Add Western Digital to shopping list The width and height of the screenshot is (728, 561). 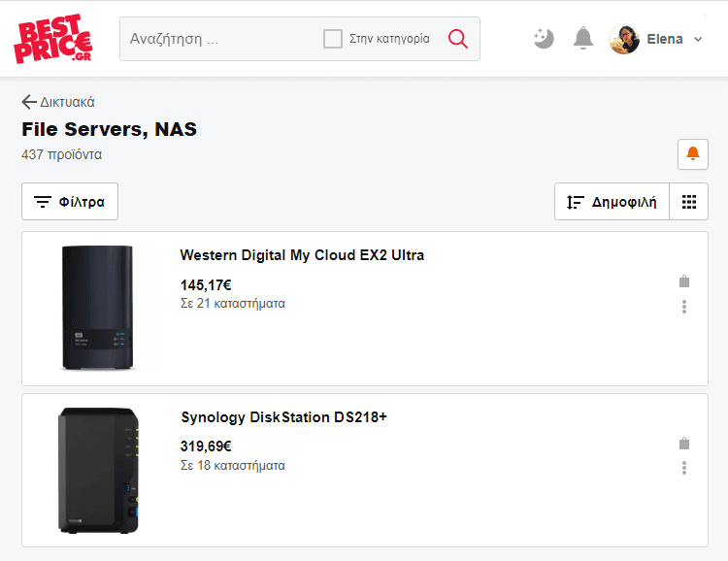684,280
